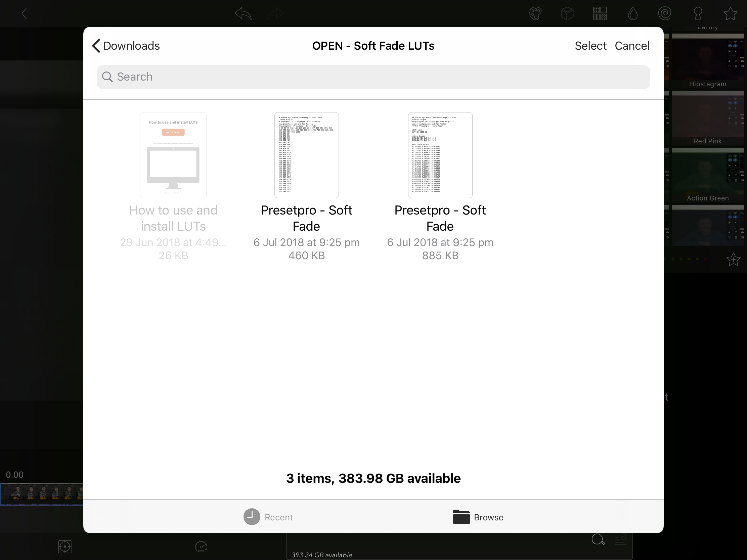
Task: Switch to the Browse tab
Action: click(x=478, y=517)
